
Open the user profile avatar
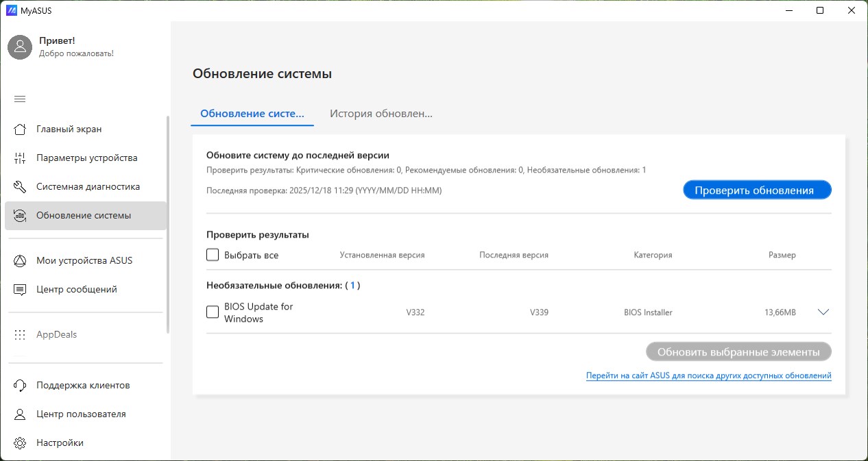pyautogui.click(x=20, y=47)
